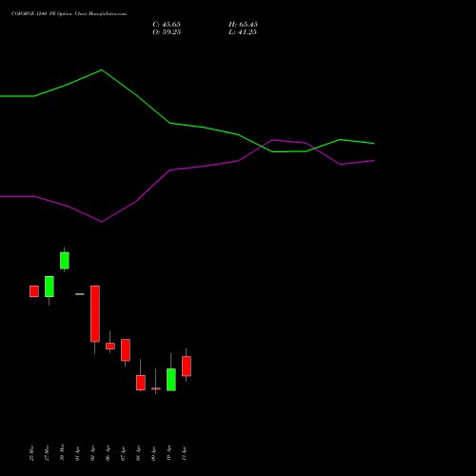The height and width of the screenshot is (476, 476).
Task: Click the last red candle after 10 Apr
Action: (187, 367)
